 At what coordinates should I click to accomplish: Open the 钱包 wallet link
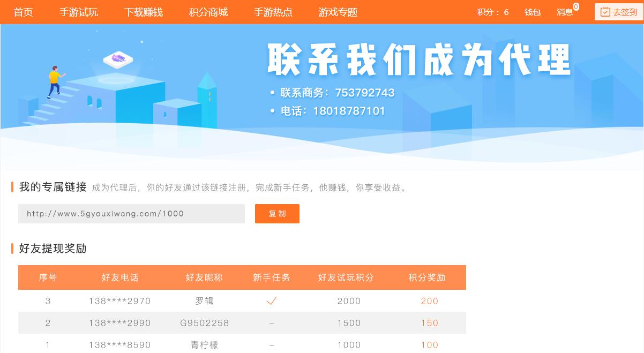tap(533, 12)
